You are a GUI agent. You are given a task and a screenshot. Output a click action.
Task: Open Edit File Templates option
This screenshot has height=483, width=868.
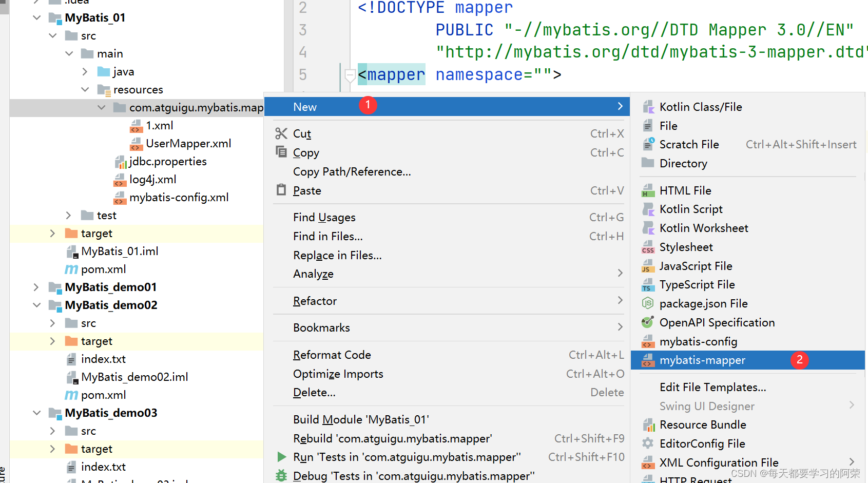[713, 387]
